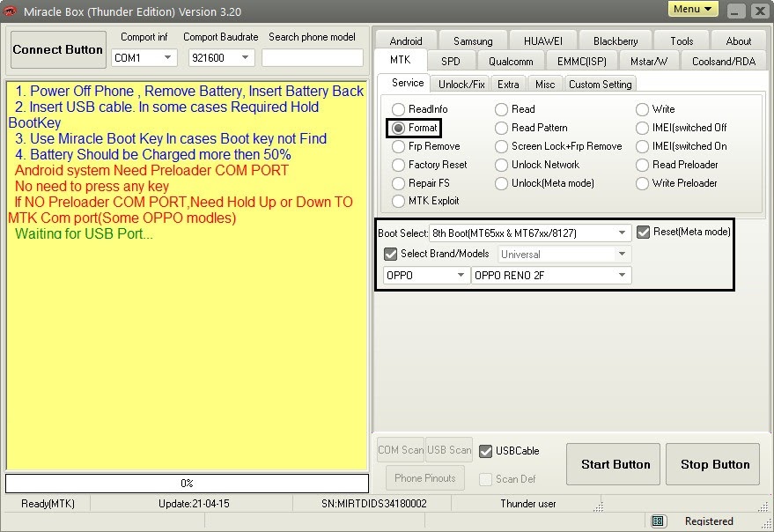The height and width of the screenshot is (532, 774).
Task: Select the SPD tab
Action: [x=451, y=62]
